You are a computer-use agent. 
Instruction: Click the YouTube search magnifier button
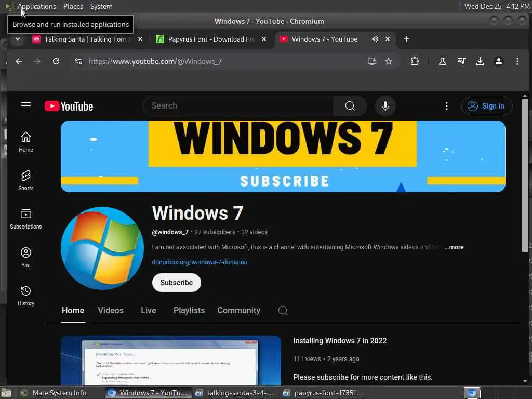coord(350,106)
